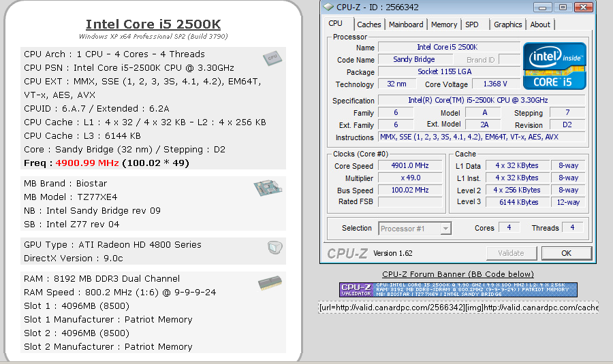Click the 'RAM Speed : 800.2 MHz' line

click(x=120, y=292)
